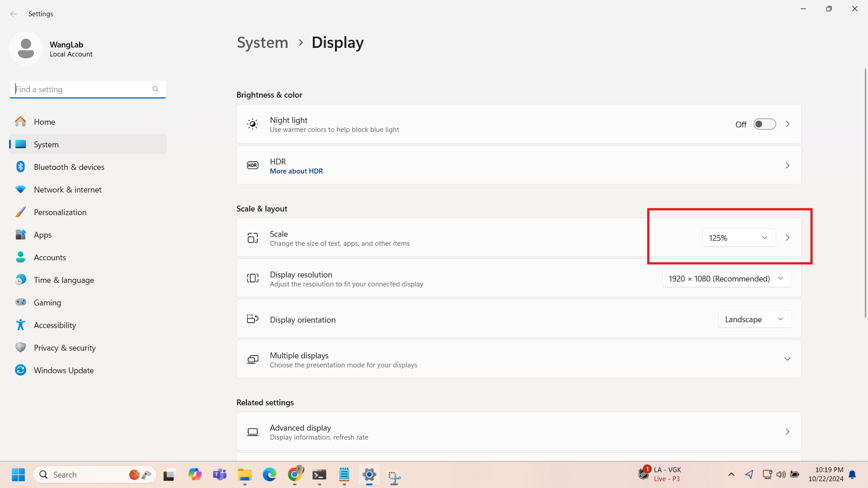Click the Windows Update sync icon
Viewport: 868px width, 488px height.
pos(20,370)
